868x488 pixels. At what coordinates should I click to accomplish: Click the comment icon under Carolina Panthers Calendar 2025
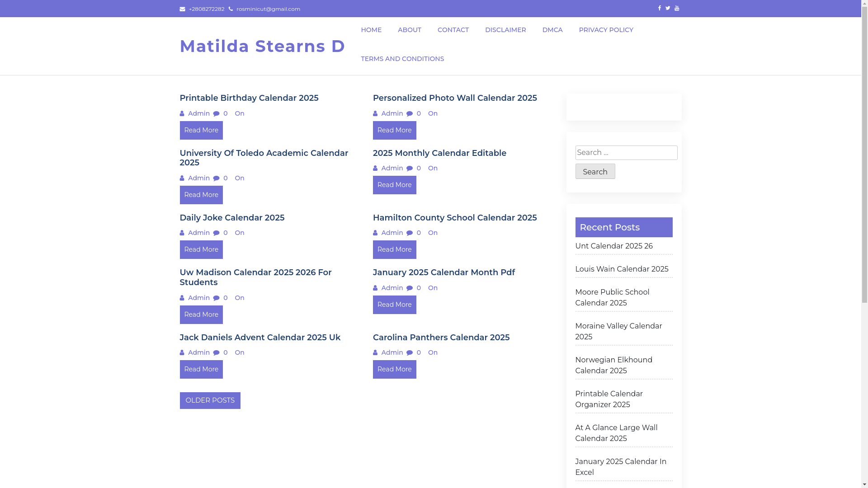tap(410, 352)
